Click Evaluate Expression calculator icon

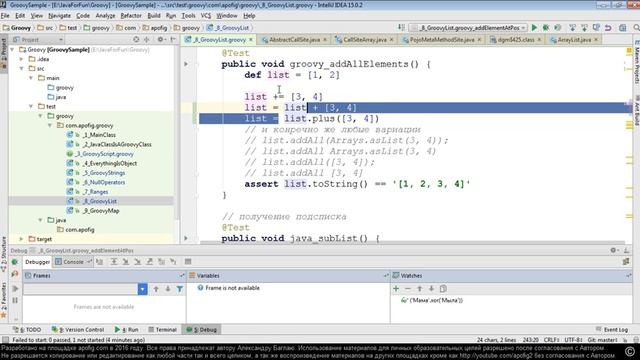[188, 262]
